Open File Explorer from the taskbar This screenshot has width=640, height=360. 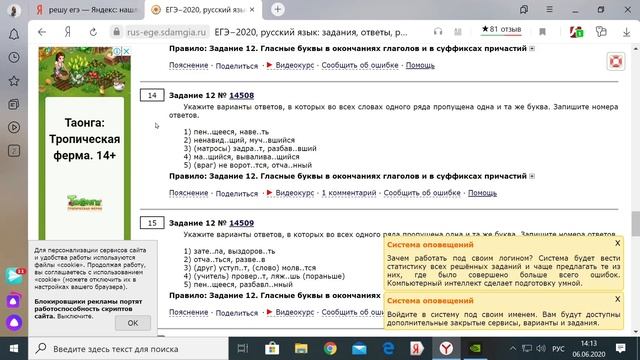pos(301,349)
